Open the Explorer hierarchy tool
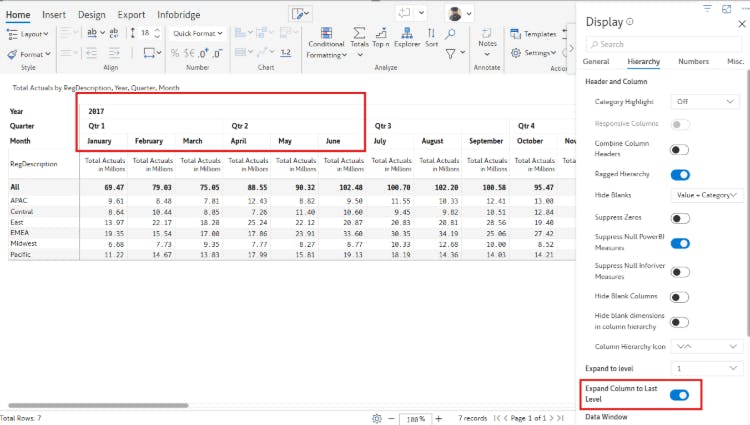This screenshot has height=425, width=750. pyautogui.click(x=406, y=39)
